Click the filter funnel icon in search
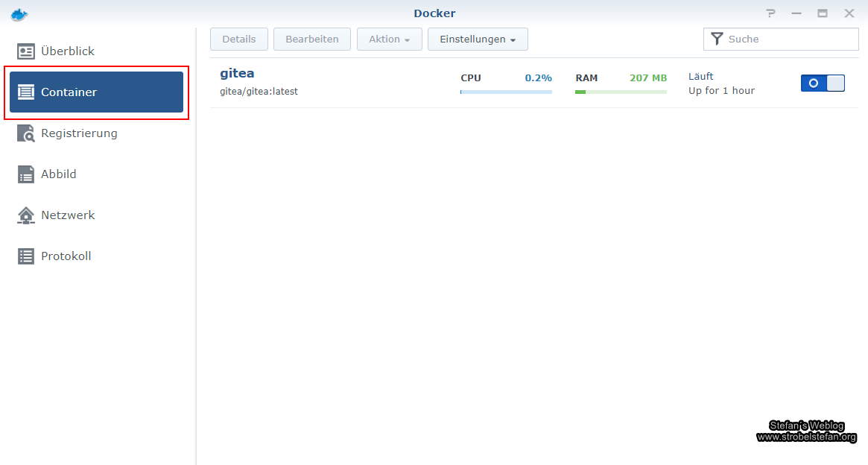The width and height of the screenshot is (868, 465). pyautogui.click(x=717, y=39)
